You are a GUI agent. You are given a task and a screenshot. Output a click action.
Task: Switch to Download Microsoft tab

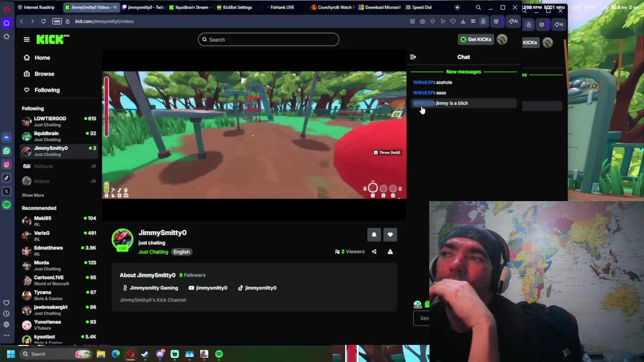point(379,8)
